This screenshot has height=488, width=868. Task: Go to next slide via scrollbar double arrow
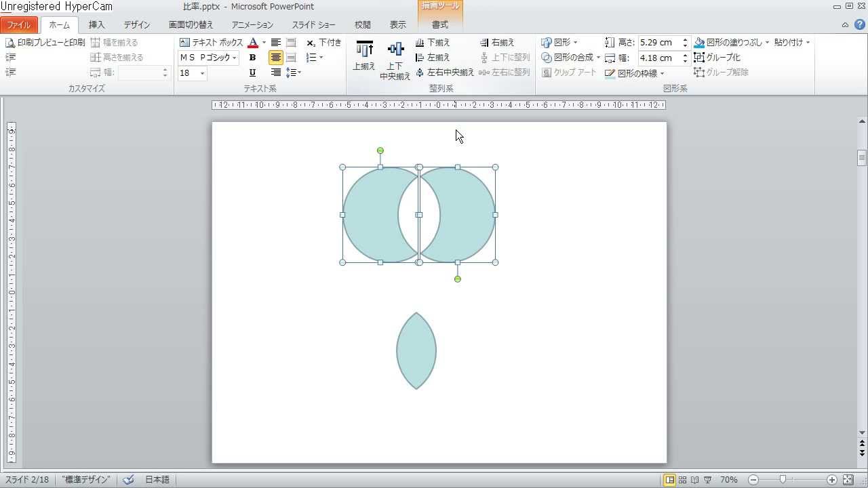click(x=862, y=453)
